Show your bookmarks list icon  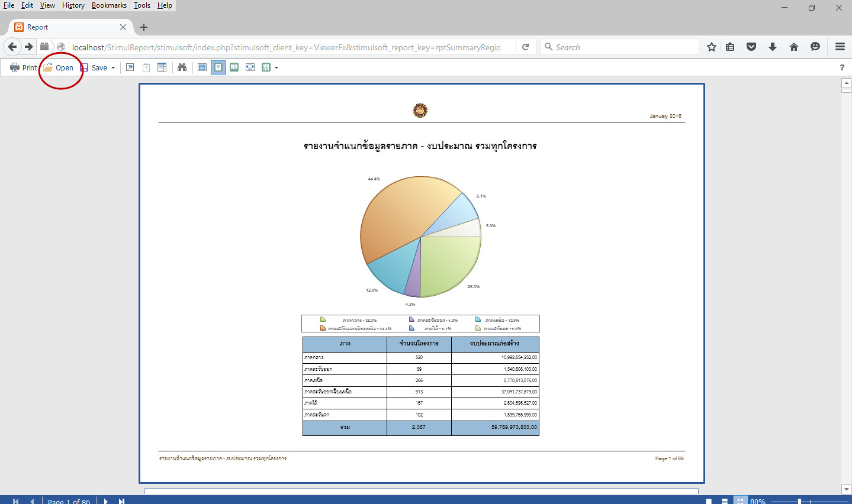tap(731, 47)
